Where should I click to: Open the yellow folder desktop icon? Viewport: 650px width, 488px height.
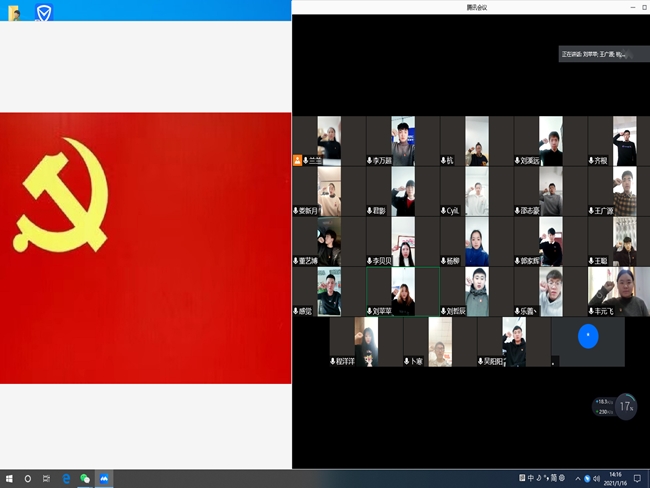tap(15, 13)
